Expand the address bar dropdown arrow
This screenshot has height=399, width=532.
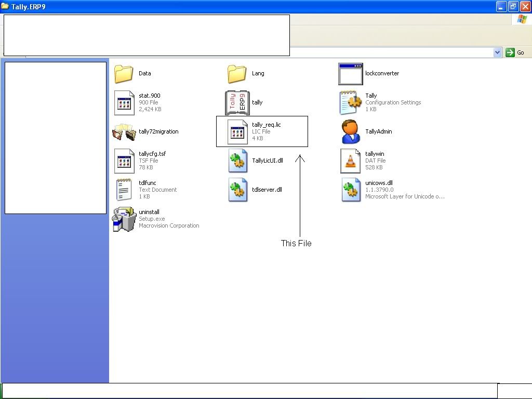(497, 52)
